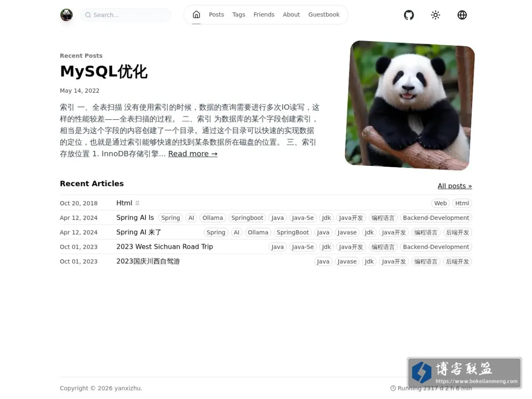Select Javase tag on 2023国庆川西自驾游 row
This screenshot has height=399, width=532.
[347, 262]
